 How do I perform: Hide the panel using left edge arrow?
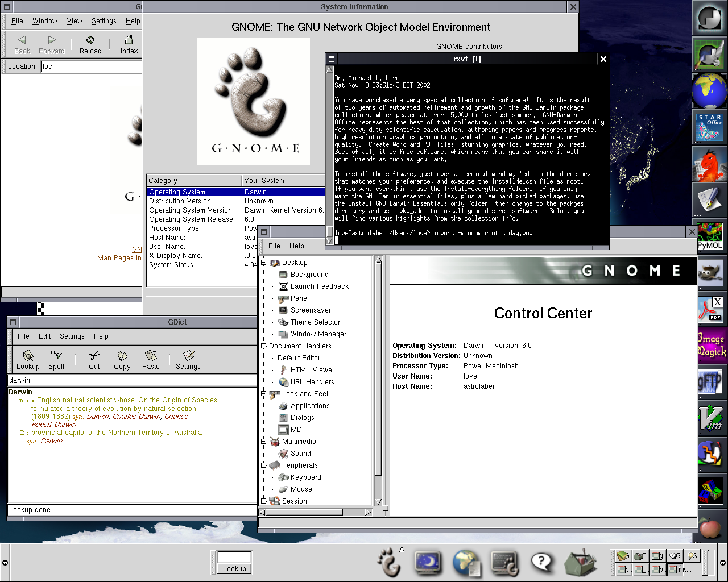click(5, 563)
